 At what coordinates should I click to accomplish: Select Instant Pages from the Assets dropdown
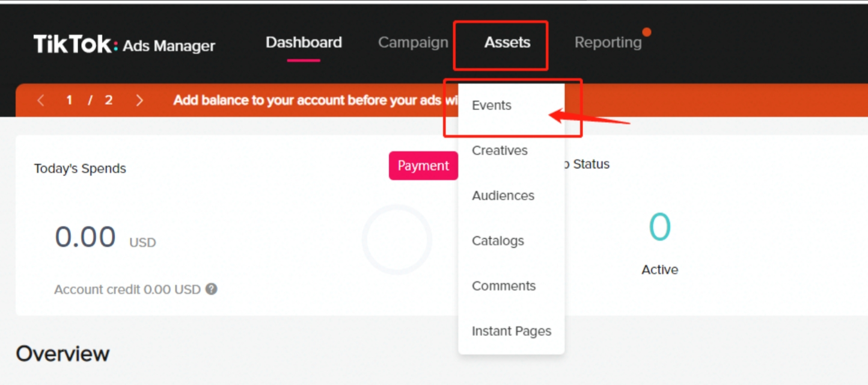click(512, 331)
